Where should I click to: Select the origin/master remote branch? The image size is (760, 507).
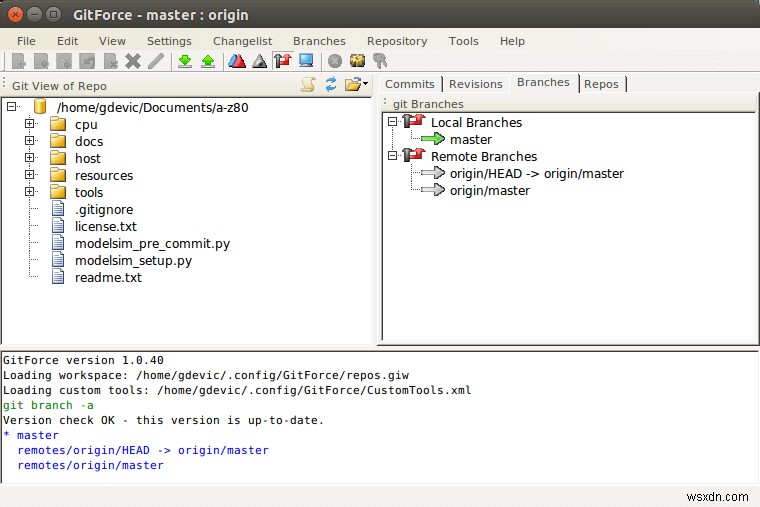click(x=490, y=190)
